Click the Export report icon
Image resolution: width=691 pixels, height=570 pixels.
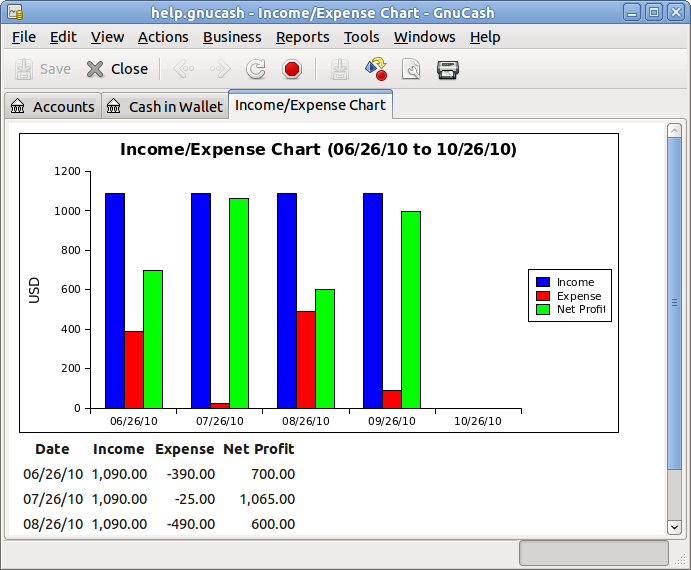coord(340,69)
